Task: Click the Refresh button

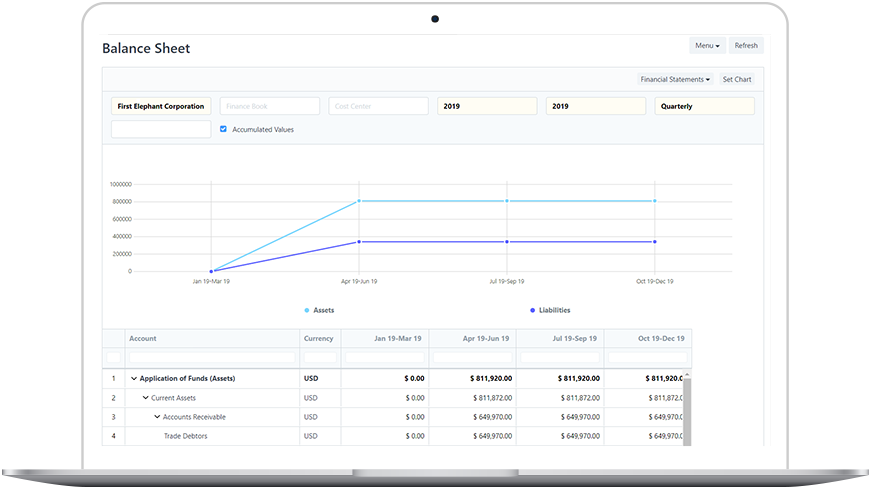Action: pyautogui.click(x=746, y=45)
